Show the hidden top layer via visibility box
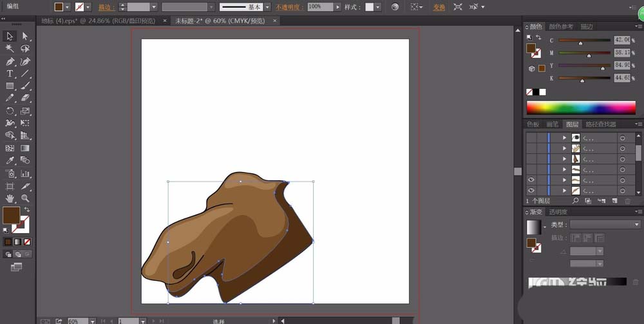Image resolution: width=644 pixels, height=324 pixels. coord(531,138)
